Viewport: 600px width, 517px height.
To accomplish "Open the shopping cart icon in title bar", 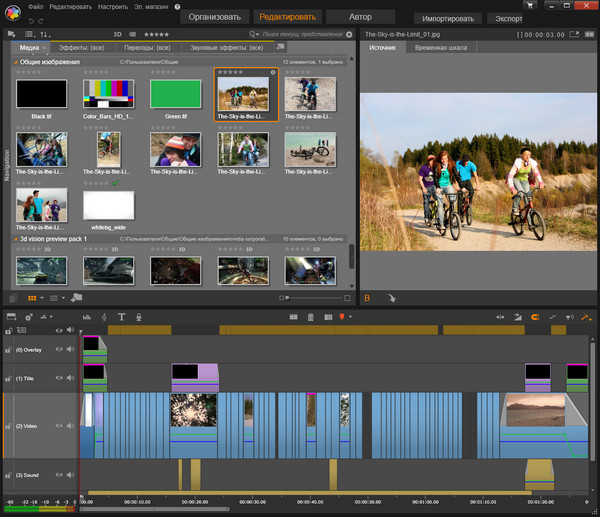I will pyautogui.click(x=529, y=6).
